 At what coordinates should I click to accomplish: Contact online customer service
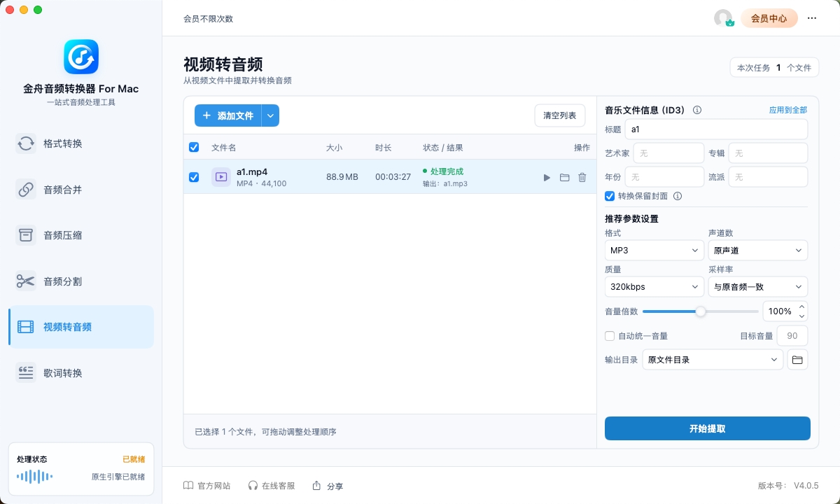[x=272, y=486]
